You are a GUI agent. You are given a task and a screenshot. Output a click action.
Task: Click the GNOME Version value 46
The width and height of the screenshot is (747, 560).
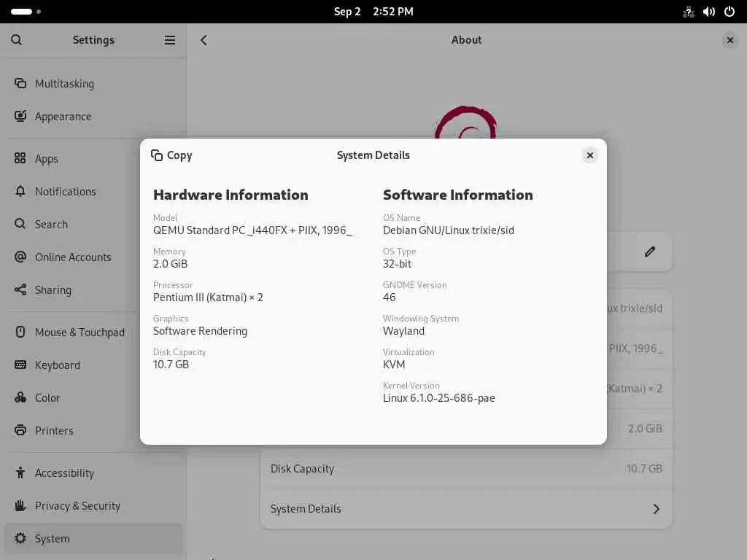390,297
